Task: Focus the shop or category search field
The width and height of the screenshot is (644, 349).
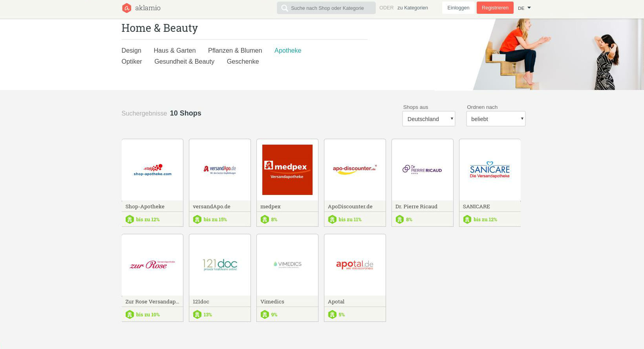Action: click(x=331, y=8)
